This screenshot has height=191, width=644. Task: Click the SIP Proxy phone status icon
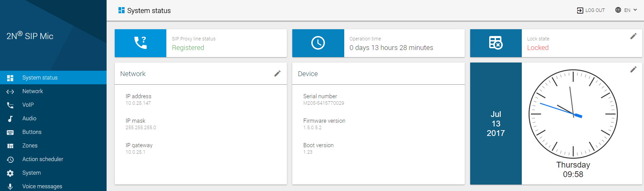(x=141, y=43)
